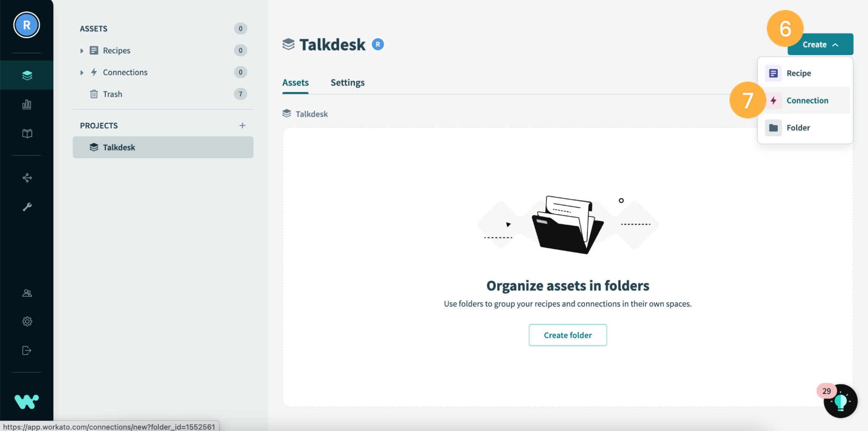Click the Create folder button
This screenshot has height=431, width=868.
click(x=568, y=335)
